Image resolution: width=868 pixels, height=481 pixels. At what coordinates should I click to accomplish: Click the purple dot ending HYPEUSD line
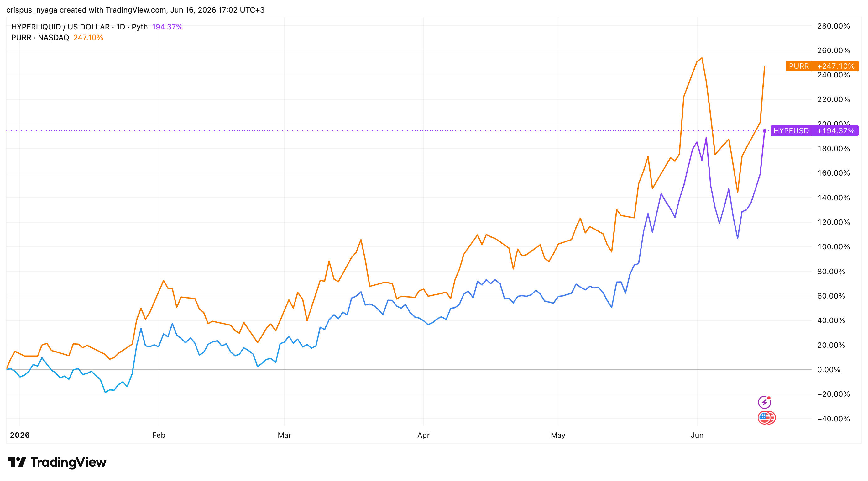tap(765, 131)
